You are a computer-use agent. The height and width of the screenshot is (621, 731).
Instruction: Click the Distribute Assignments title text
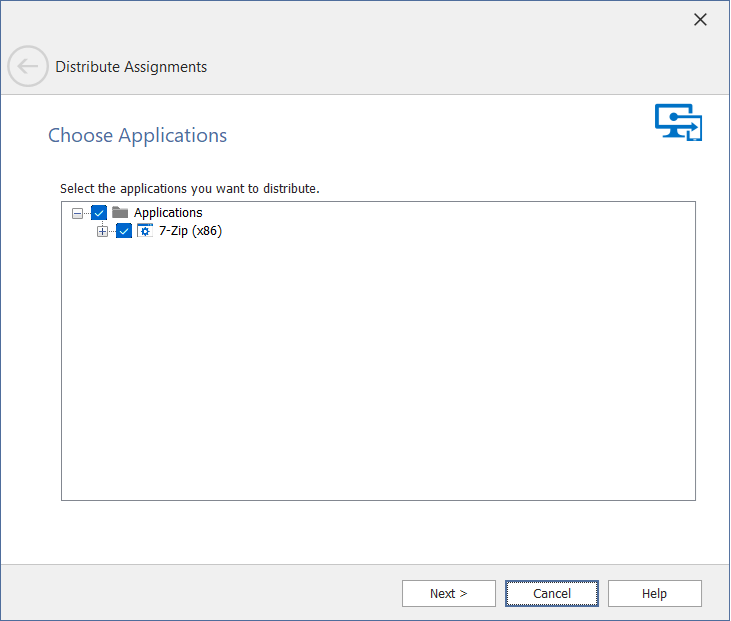131,67
